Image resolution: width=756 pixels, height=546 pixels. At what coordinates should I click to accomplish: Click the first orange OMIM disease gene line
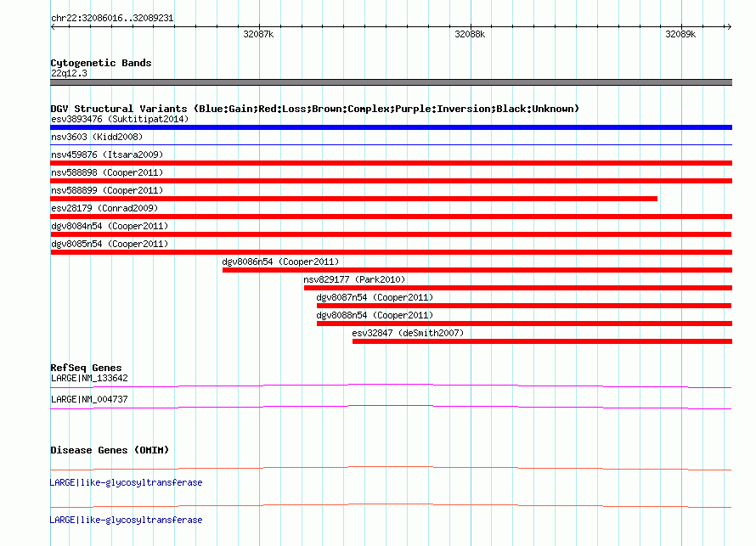click(391, 468)
